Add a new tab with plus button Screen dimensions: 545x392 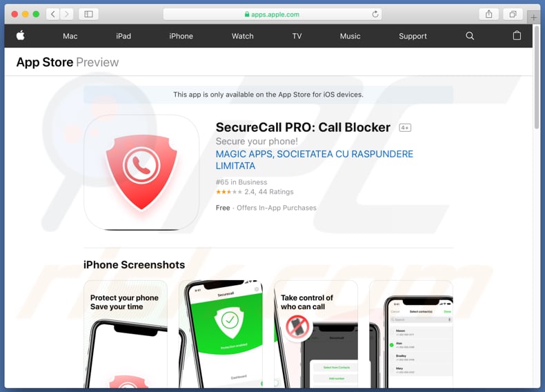click(533, 17)
